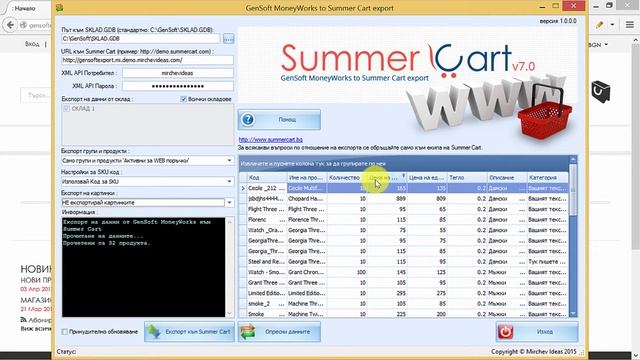Click the Помощ button label
This screenshot has height=360, width=640.
pos(287,120)
